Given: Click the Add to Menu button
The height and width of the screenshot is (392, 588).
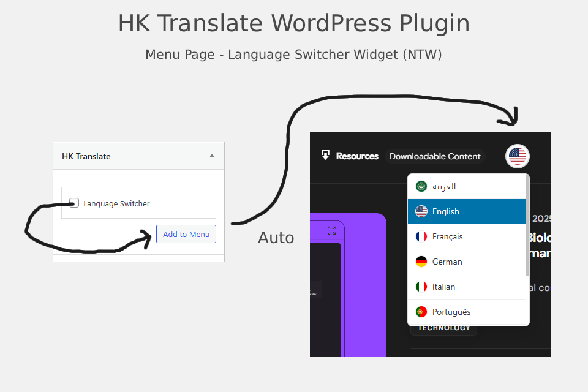Looking at the screenshot, I should [x=186, y=234].
